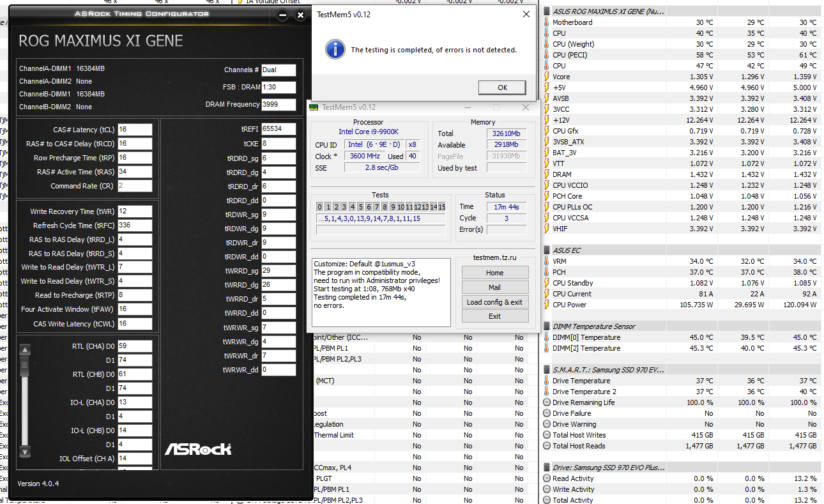
Task: Click the voltage icon for PCH Core
Action: pyautogui.click(x=546, y=196)
